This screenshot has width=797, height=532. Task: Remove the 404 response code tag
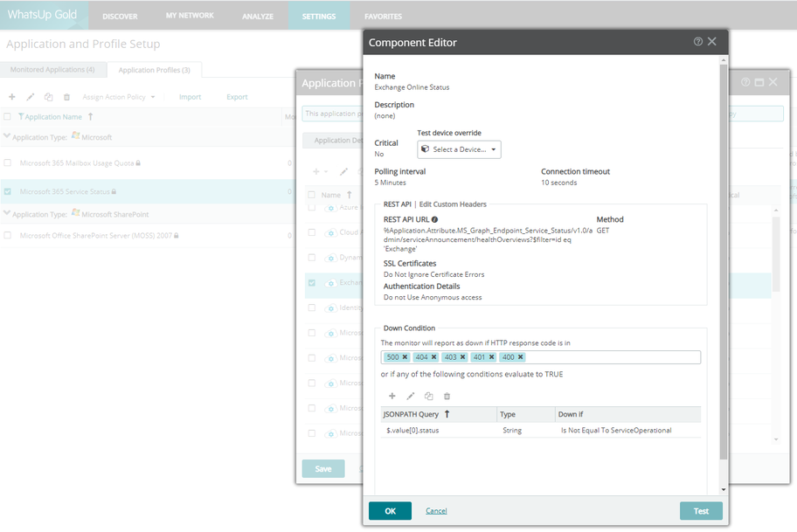[434, 357]
